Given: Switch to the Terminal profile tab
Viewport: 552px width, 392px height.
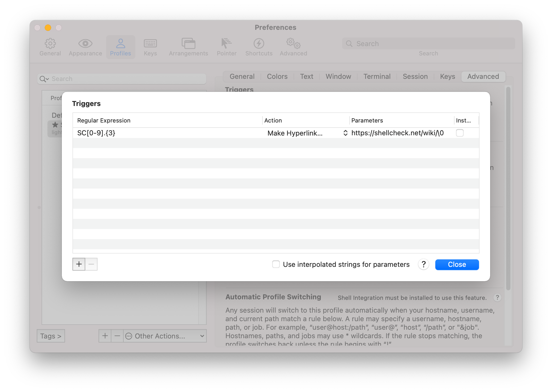Looking at the screenshot, I should 377,77.
